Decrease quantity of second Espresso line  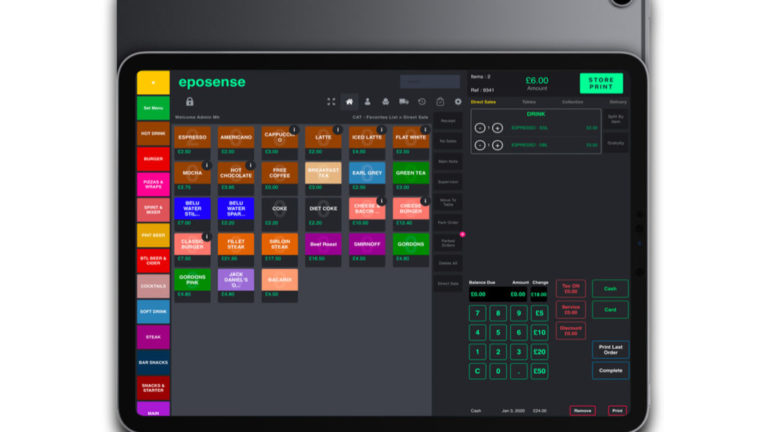(480, 145)
